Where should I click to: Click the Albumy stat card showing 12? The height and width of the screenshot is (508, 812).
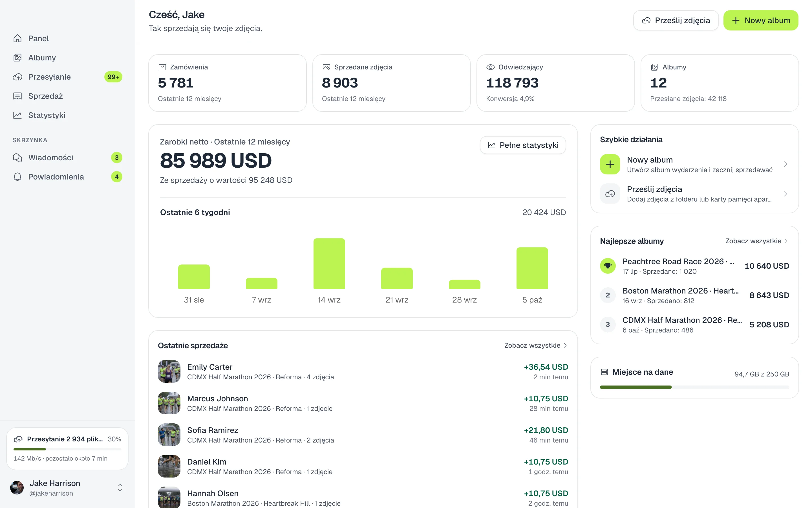720,83
